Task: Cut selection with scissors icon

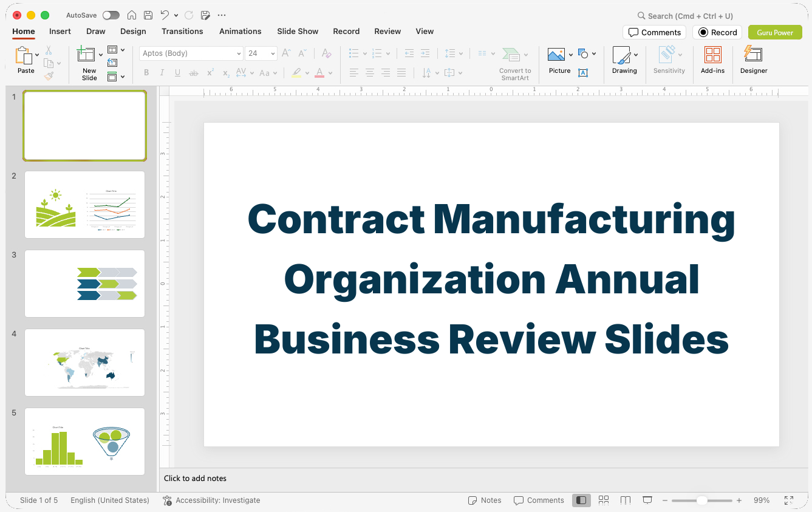Action: [x=49, y=50]
